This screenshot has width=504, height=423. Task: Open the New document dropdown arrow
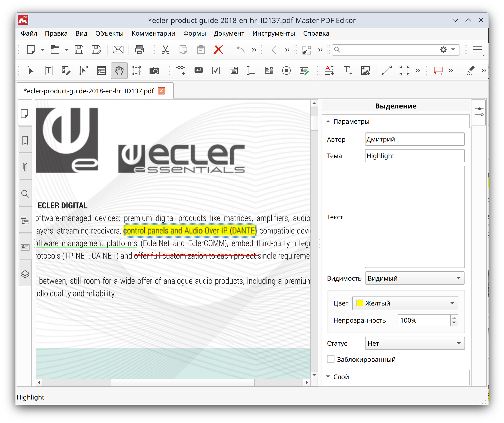pos(43,50)
